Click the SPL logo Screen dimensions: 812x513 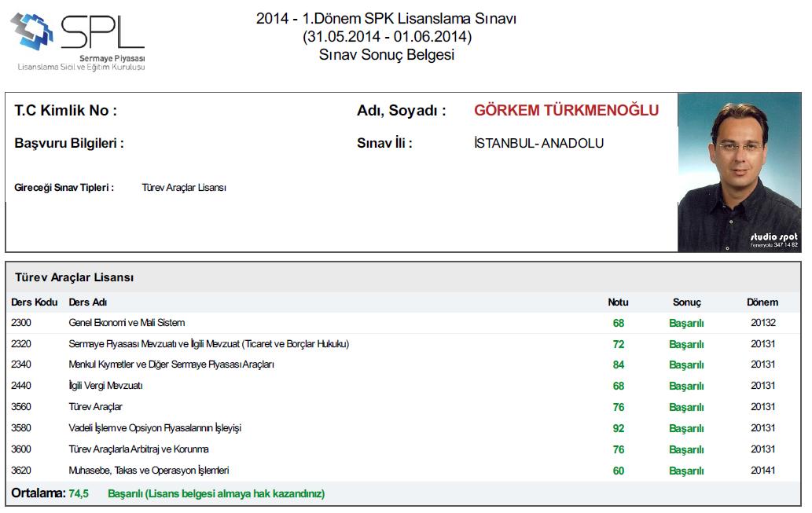coord(79,42)
